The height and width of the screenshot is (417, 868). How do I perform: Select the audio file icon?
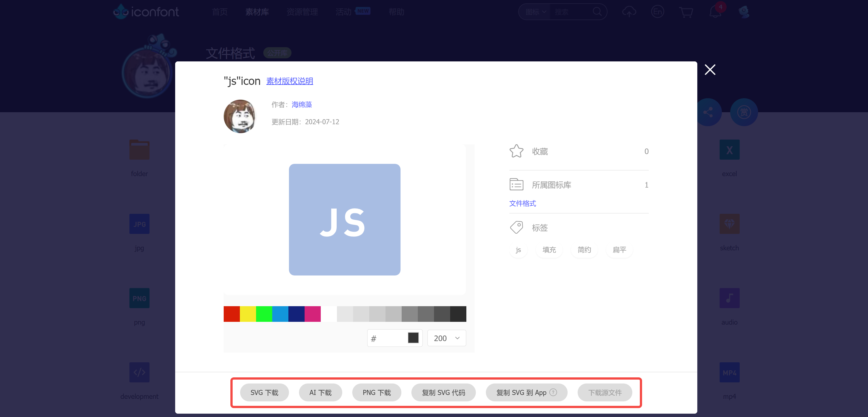coord(729,298)
